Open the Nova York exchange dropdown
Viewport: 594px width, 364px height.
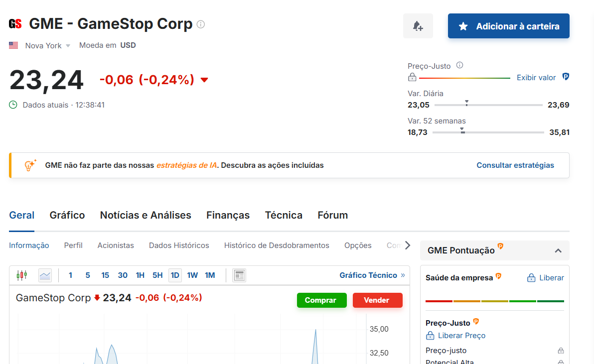point(48,46)
